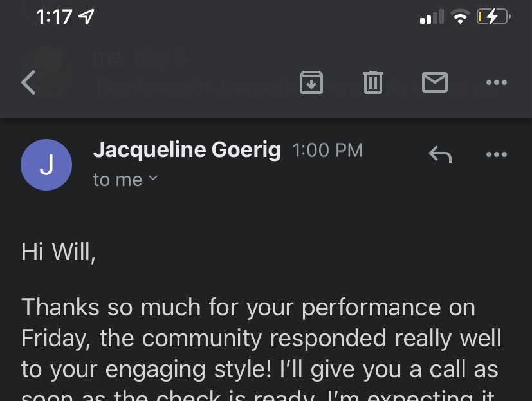
Task: Delete the email with the trash icon
Action: (373, 82)
